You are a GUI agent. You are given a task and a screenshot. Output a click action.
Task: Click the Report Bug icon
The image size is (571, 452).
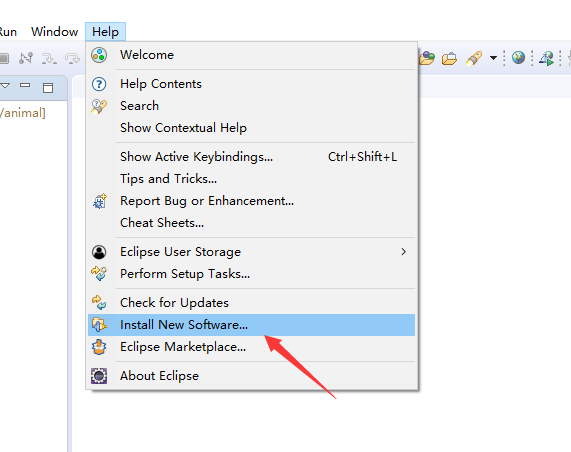click(x=99, y=201)
